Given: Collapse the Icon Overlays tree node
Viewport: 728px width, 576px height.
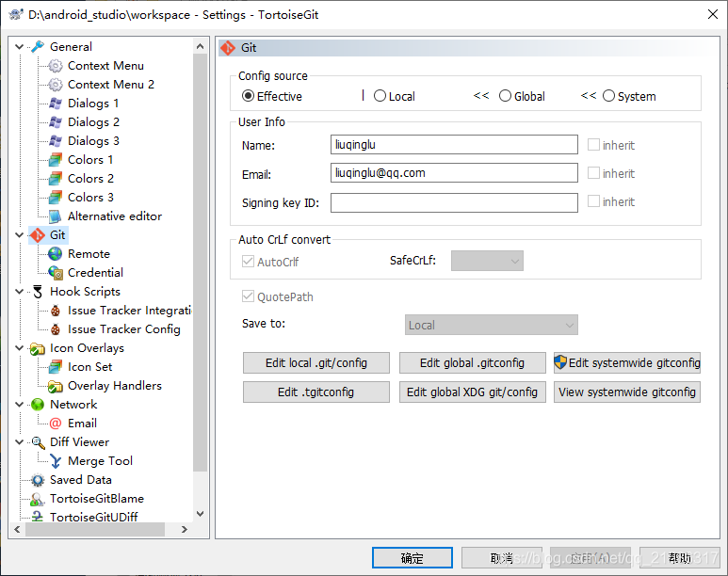Looking at the screenshot, I should click(20, 348).
